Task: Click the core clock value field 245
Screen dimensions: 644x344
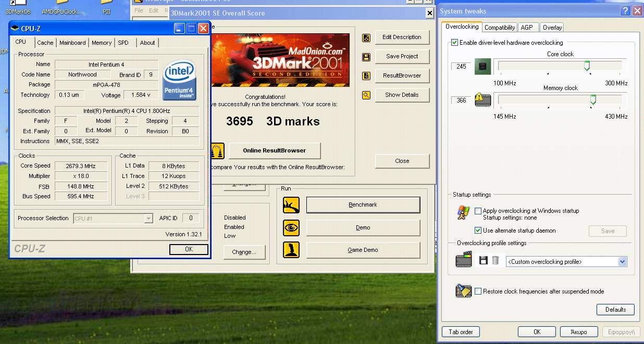Action: point(461,67)
